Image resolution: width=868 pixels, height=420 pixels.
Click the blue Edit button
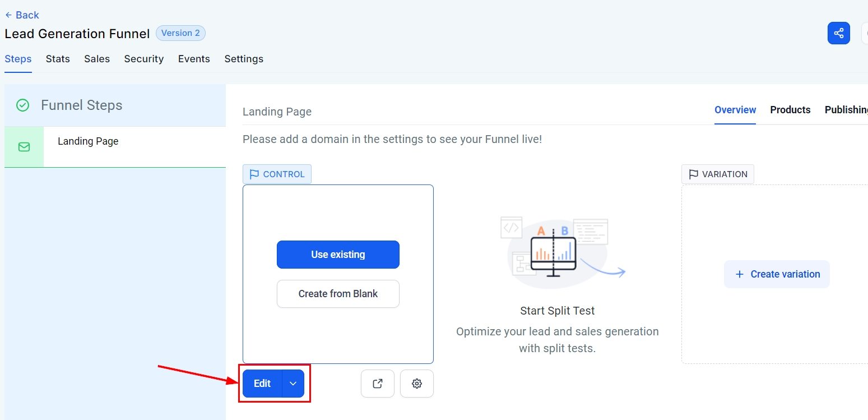pyautogui.click(x=262, y=384)
